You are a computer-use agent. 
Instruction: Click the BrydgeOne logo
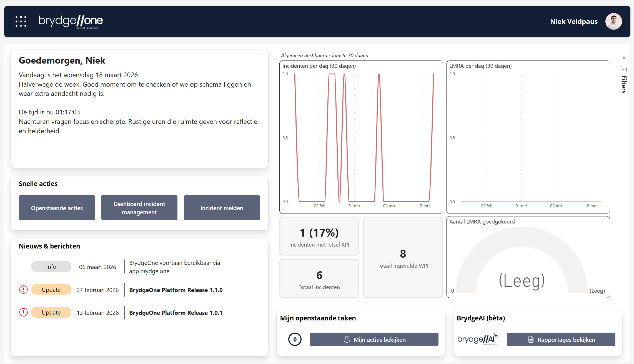(x=71, y=21)
